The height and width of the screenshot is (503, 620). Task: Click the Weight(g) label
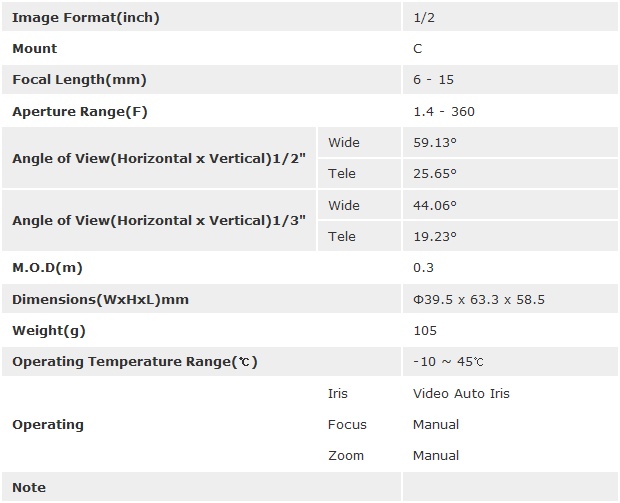tap(46, 330)
